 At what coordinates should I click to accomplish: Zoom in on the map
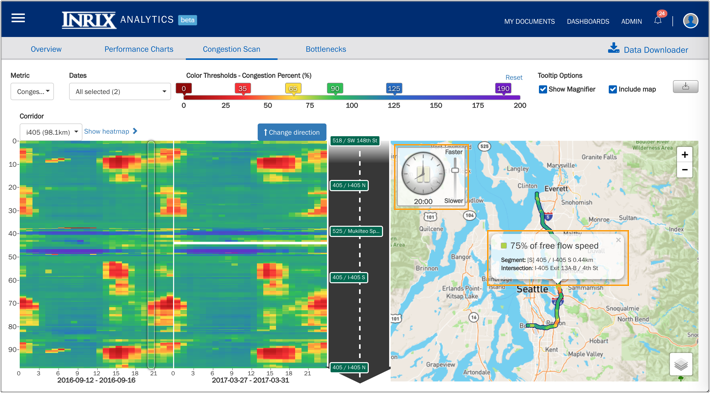[685, 155]
